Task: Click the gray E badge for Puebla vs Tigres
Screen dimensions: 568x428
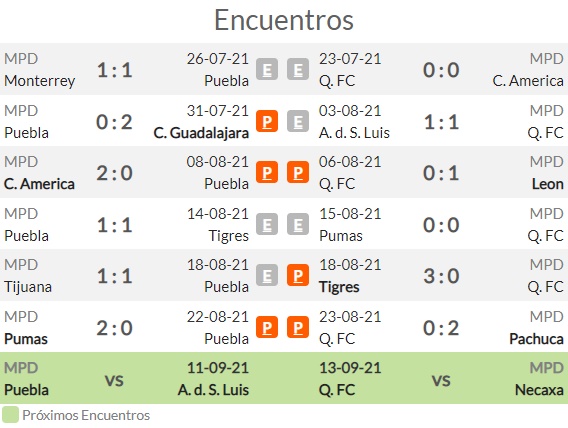Action: [x=267, y=224]
